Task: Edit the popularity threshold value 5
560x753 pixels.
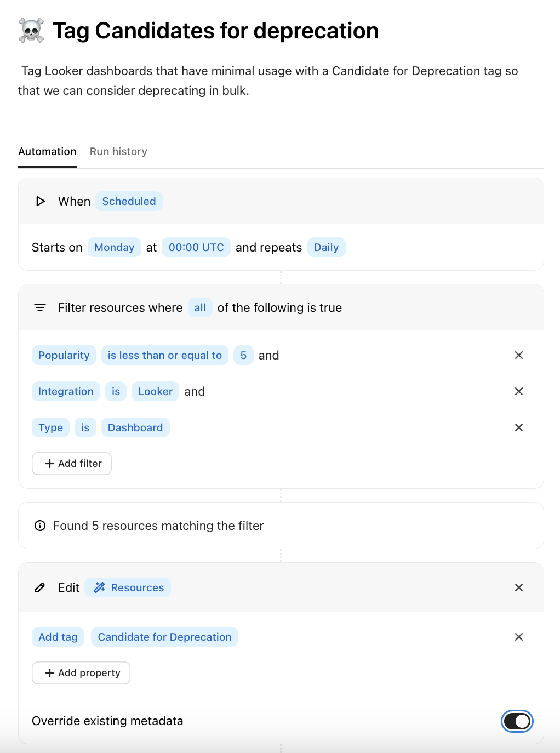Action: pyautogui.click(x=243, y=355)
